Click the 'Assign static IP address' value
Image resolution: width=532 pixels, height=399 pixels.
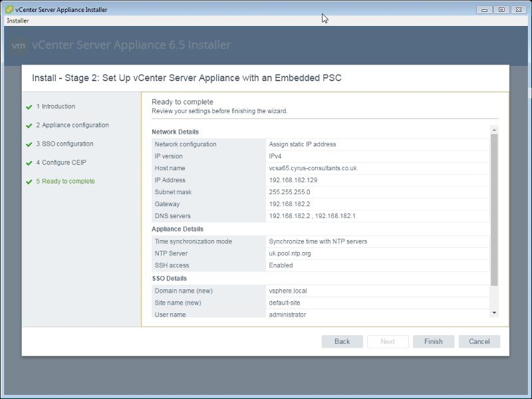click(x=303, y=144)
